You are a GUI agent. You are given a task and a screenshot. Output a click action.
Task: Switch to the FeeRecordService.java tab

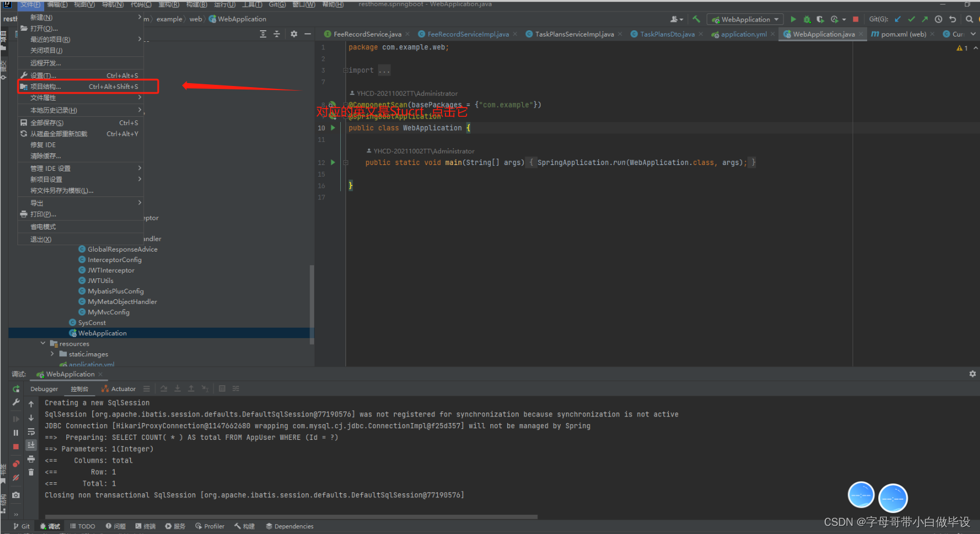367,34
